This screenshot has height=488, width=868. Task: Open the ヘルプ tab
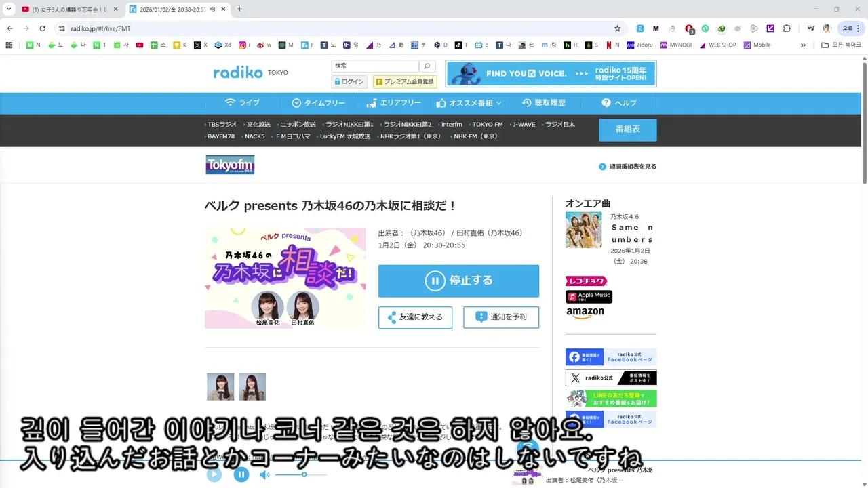pyautogui.click(x=618, y=103)
